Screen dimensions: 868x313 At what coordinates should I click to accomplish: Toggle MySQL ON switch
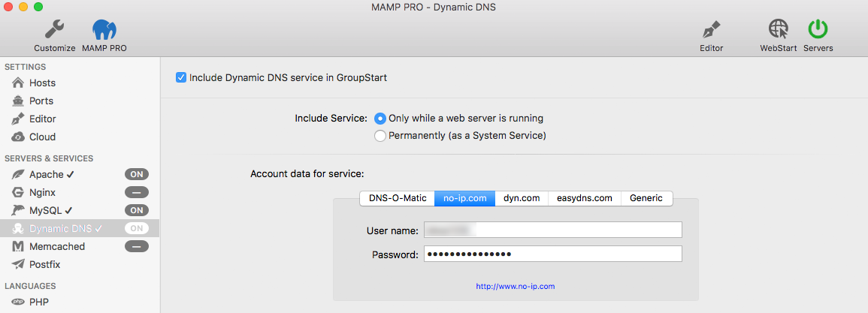tap(137, 210)
